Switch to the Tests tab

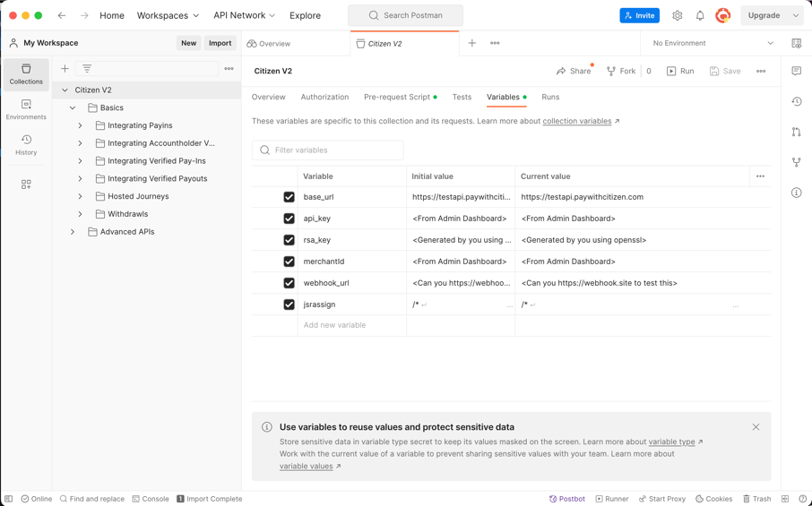point(462,97)
